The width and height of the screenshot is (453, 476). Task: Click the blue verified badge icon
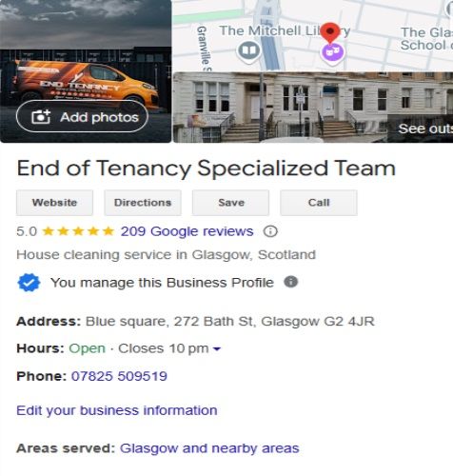(29, 283)
